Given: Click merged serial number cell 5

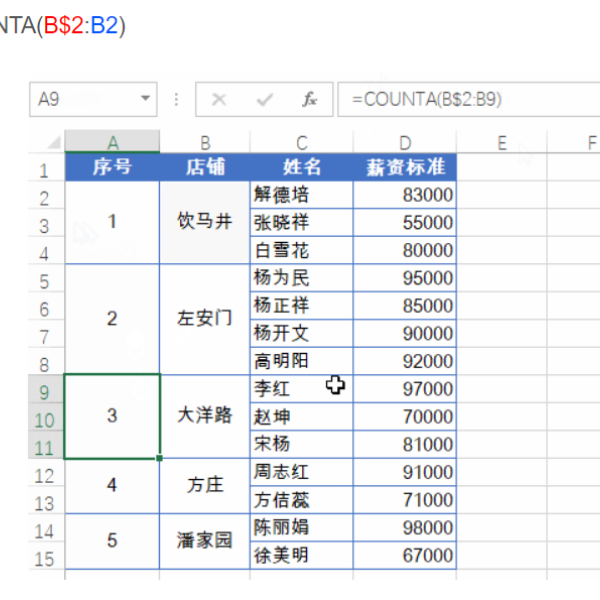Looking at the screenshot, I should tap(112, 541).
